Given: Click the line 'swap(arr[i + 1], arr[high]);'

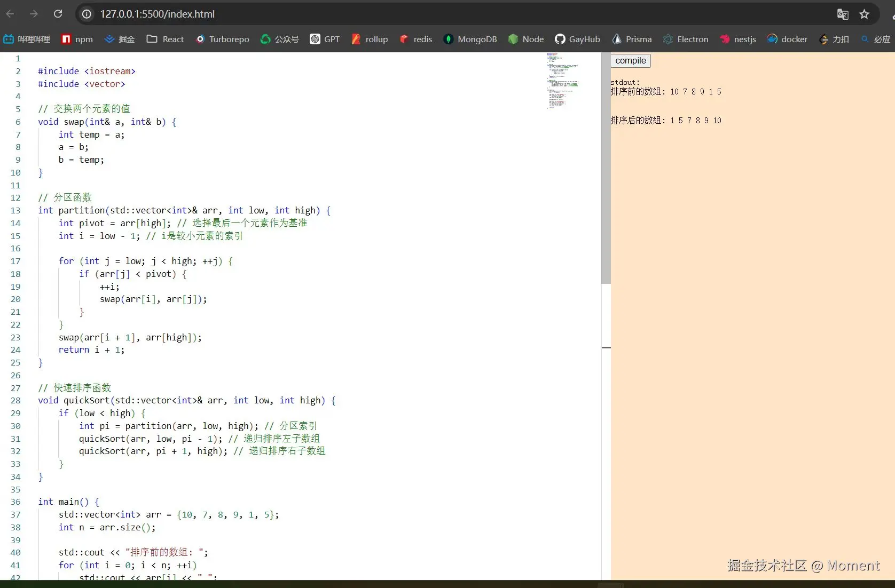Looking at the screenshot, I should click(130, 337).
